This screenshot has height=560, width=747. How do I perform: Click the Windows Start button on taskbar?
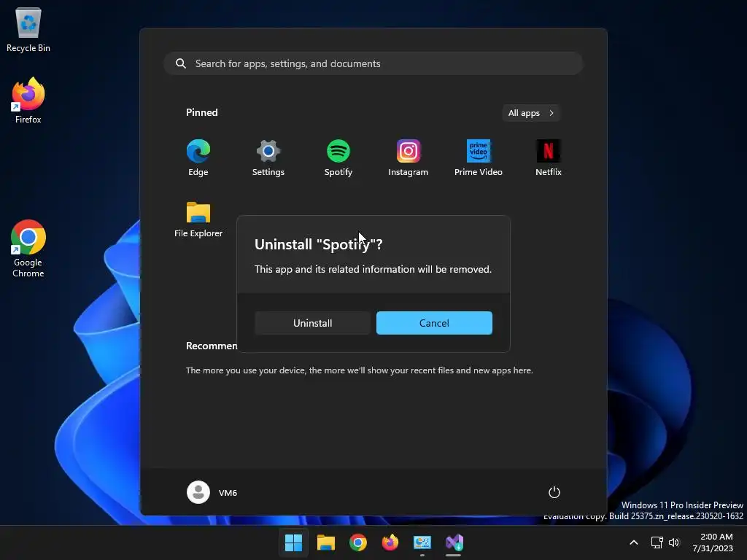[293, 542]
